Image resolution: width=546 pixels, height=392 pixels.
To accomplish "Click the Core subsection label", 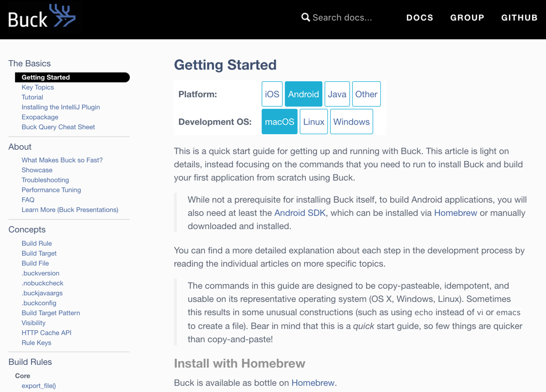I will 23,375.
